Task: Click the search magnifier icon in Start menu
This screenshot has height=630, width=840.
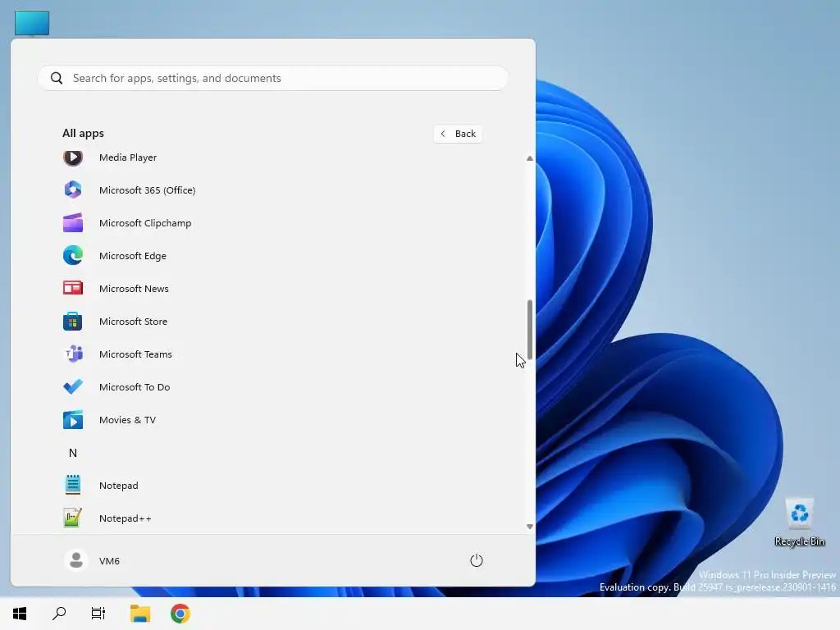Action: click(57, 78)
